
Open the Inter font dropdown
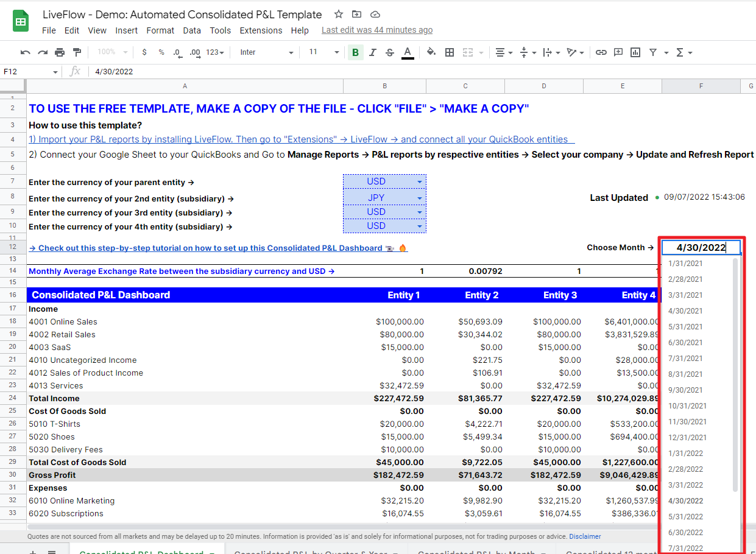coord(266,52)
